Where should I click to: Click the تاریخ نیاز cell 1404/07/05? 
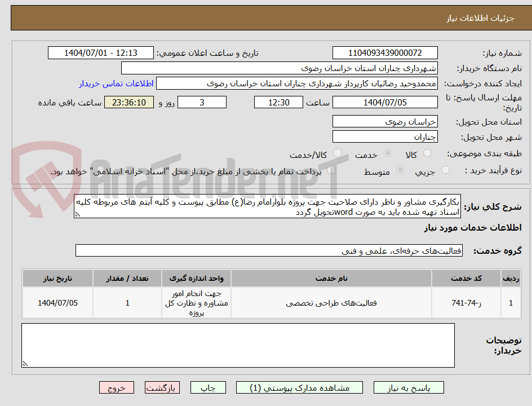coord(57,303)
